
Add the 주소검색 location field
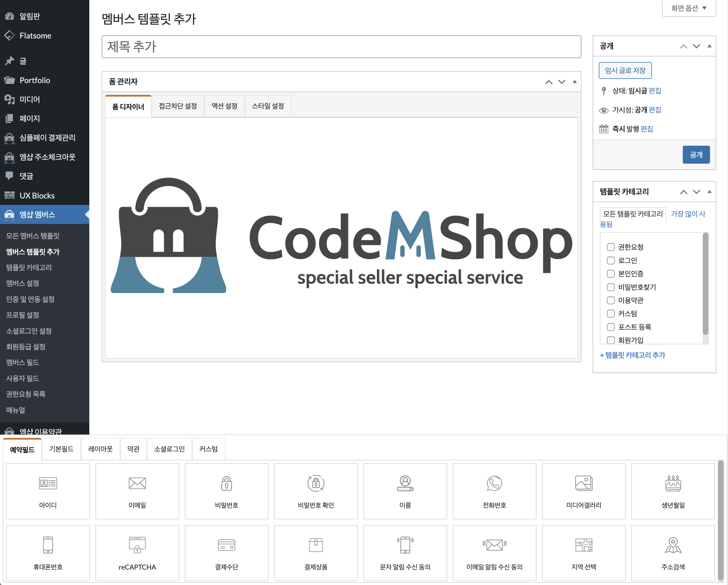(673, 553)
